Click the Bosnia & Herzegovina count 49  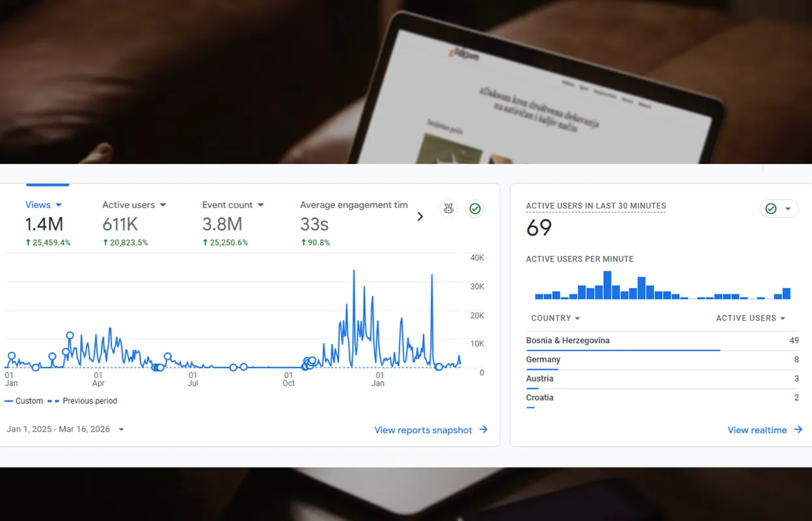tap(794, 341)
